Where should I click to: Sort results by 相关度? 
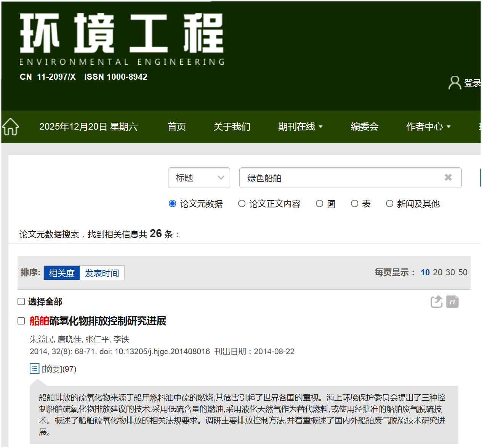[x=62, y=273]
